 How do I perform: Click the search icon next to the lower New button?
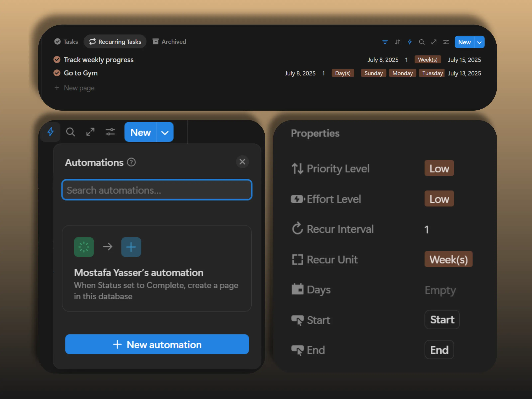click(70, 132)
